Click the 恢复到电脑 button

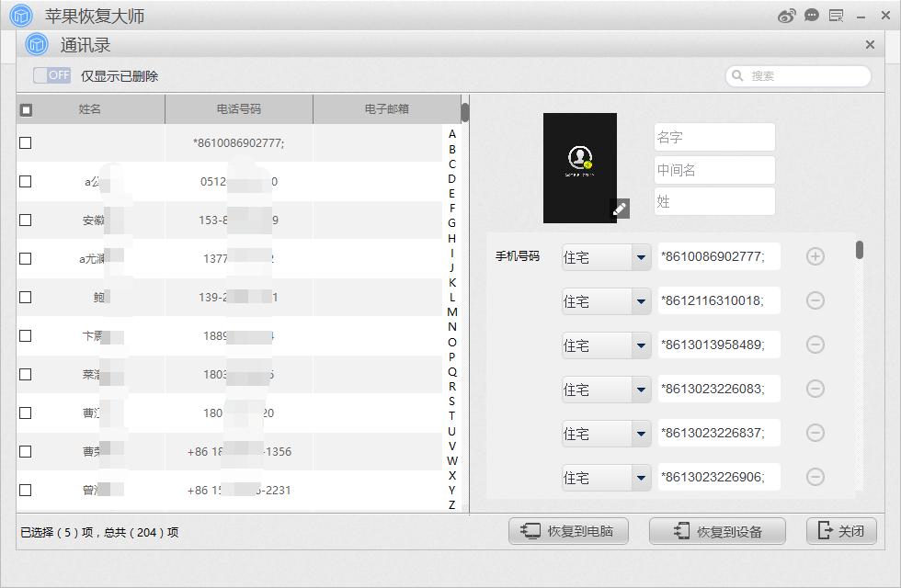[x=568, y=530]
